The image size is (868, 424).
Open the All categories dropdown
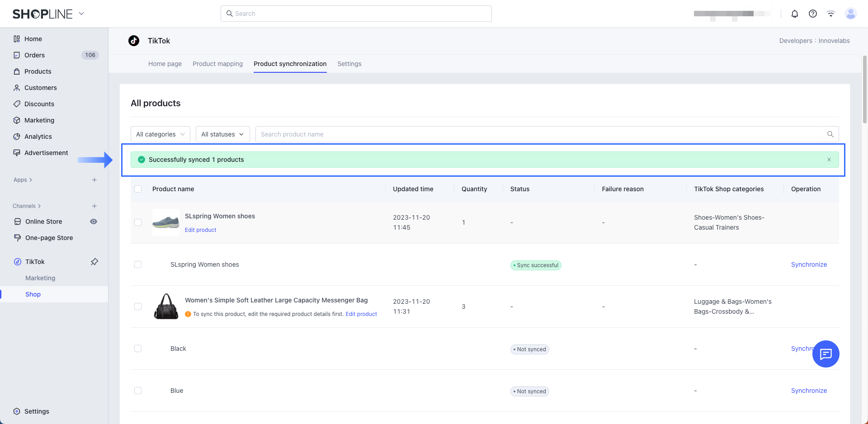[160, 134]
